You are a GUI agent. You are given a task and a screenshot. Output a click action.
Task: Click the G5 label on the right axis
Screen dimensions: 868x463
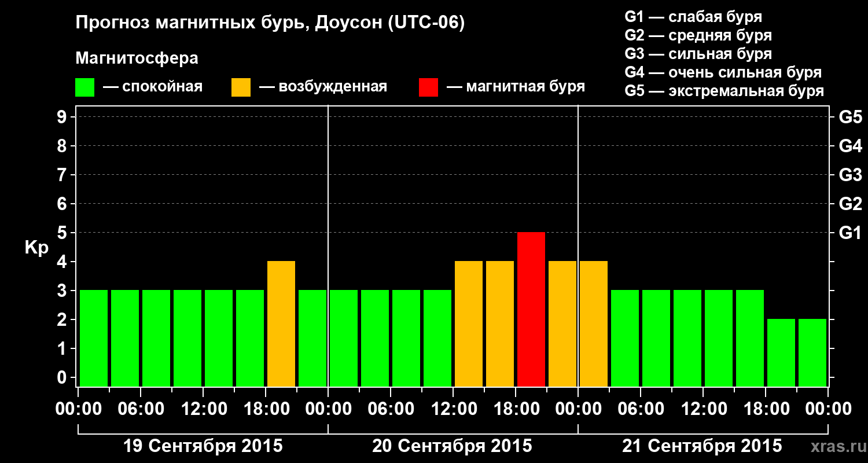click(x=850, y=117)
